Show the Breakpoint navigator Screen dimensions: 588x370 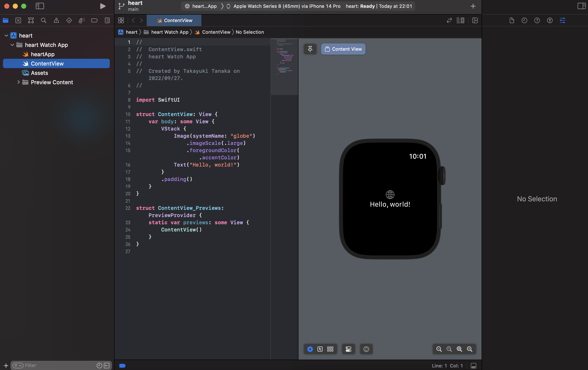pyautogui.click(x=95, y=21)
